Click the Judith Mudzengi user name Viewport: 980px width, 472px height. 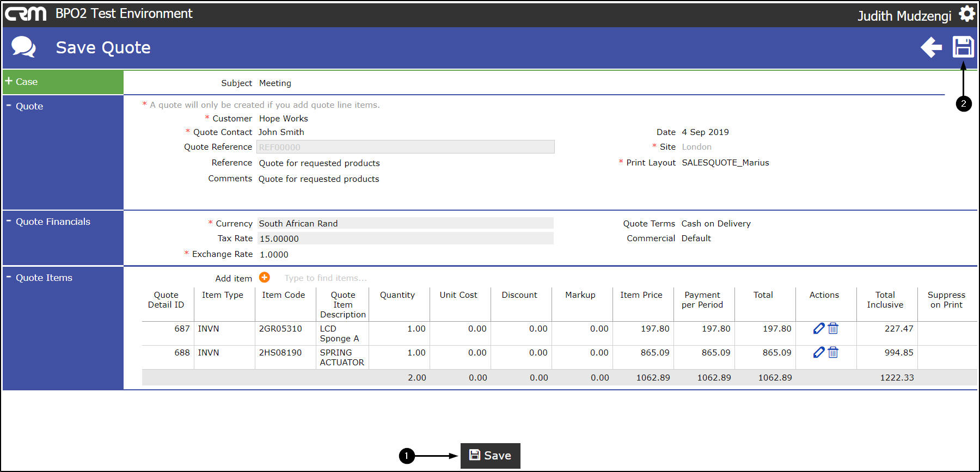(904, 16)
